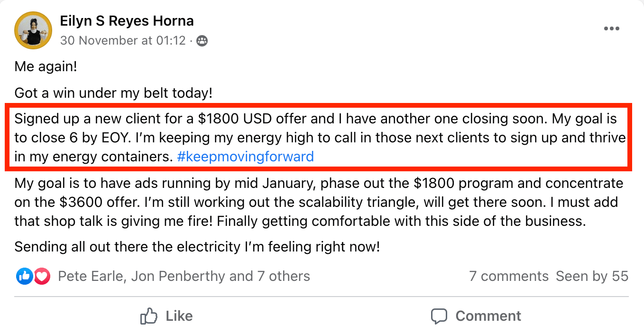Click the "Sending all out there the electricity" line
The width and height of the screenshot is (644, 335).
coord(197,247)
